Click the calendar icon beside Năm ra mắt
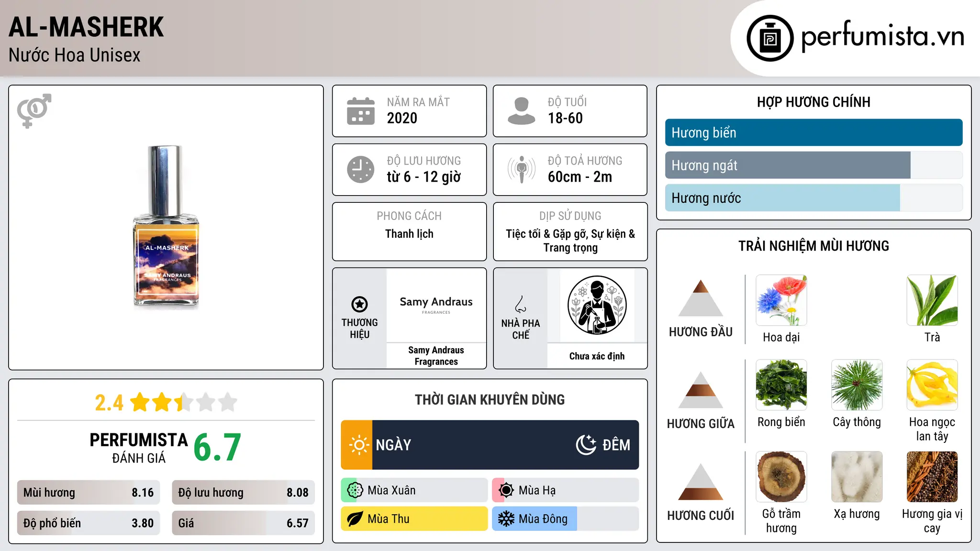 click(361, 111)
